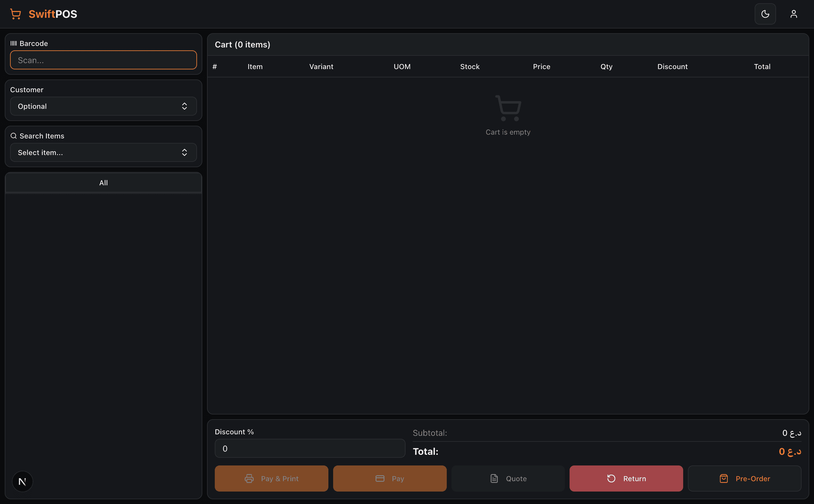This screenshot has width=814, height=504.
Task: Click the Pay button
Action: point(389,479)
